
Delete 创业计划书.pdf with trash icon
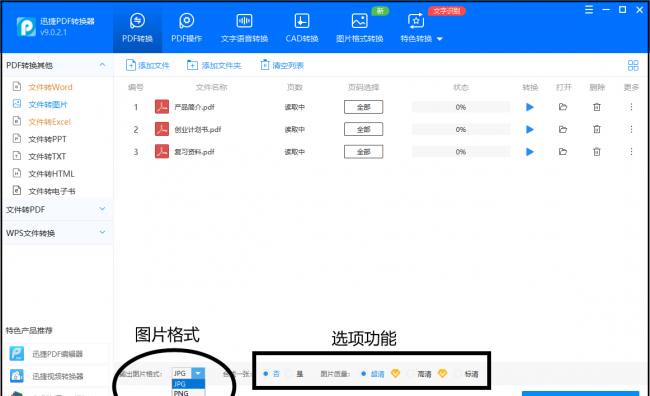[597, 129]
